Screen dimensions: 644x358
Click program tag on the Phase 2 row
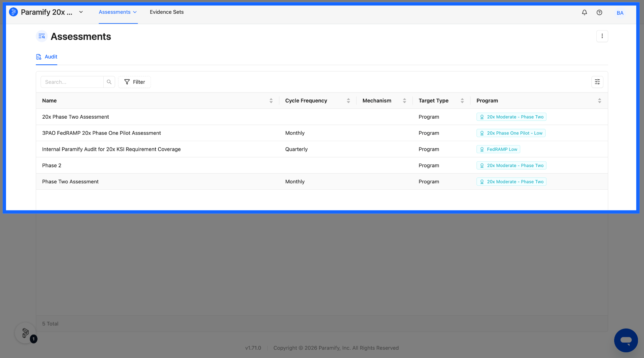pyautogui.click(x=511, y=165)
